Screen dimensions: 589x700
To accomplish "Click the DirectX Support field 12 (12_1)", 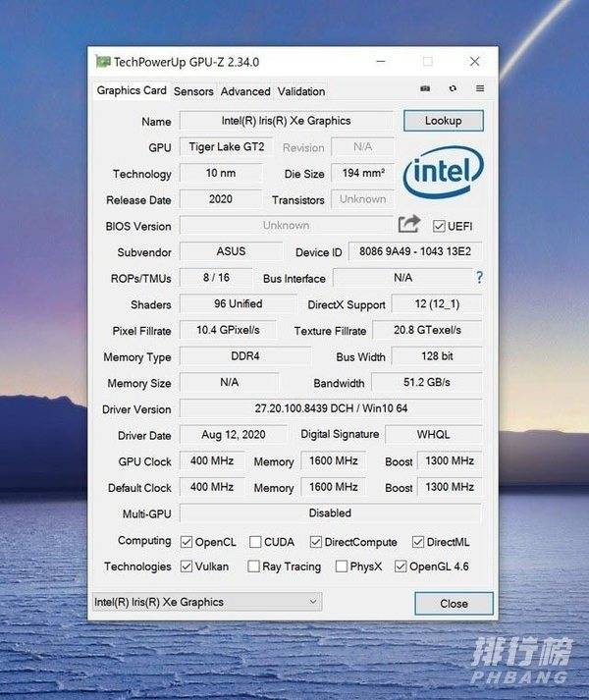I will [x=437, y=303].
